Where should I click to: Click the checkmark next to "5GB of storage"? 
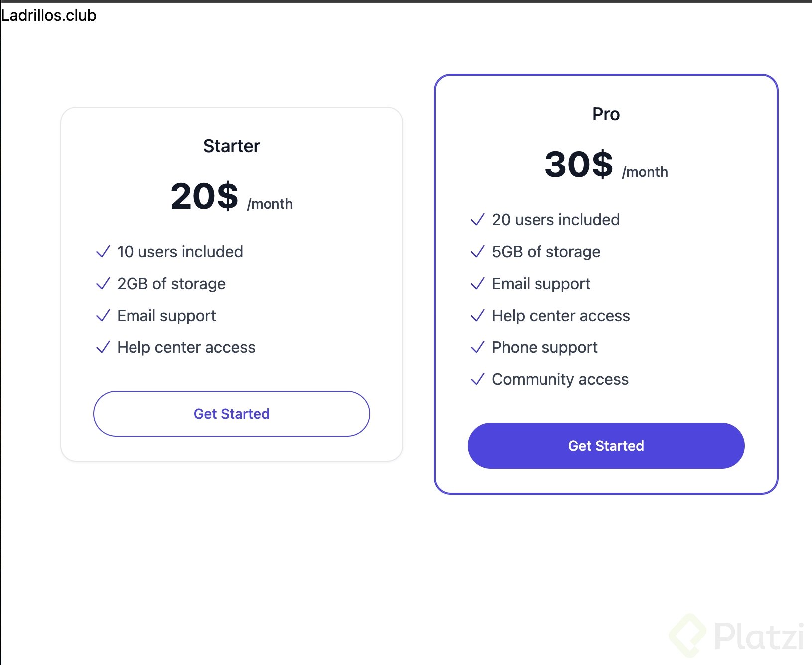click(477, 252)
